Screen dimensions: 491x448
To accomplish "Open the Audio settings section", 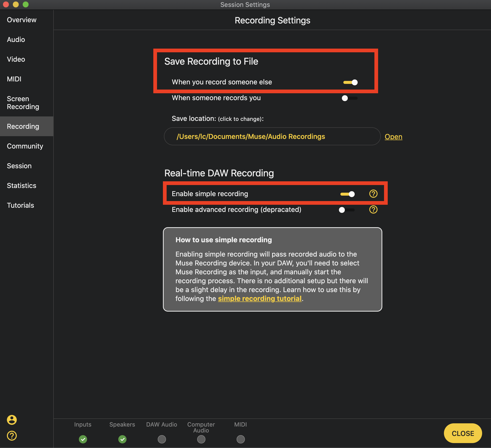I will [x=16, y=39].
